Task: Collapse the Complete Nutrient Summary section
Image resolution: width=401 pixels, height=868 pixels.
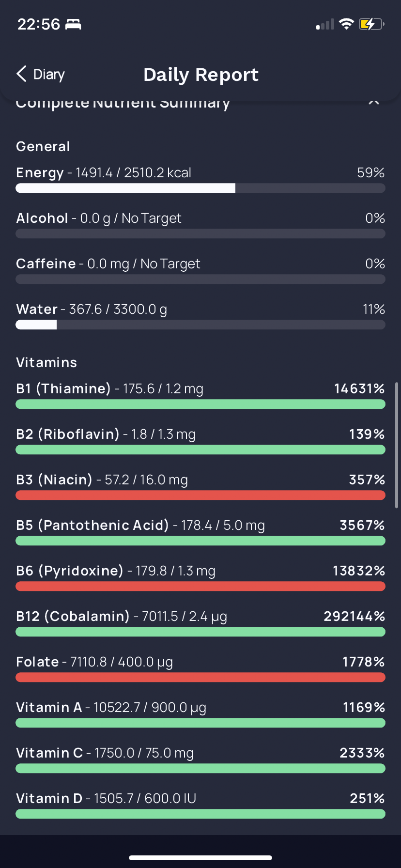Action: pos(373,101)
